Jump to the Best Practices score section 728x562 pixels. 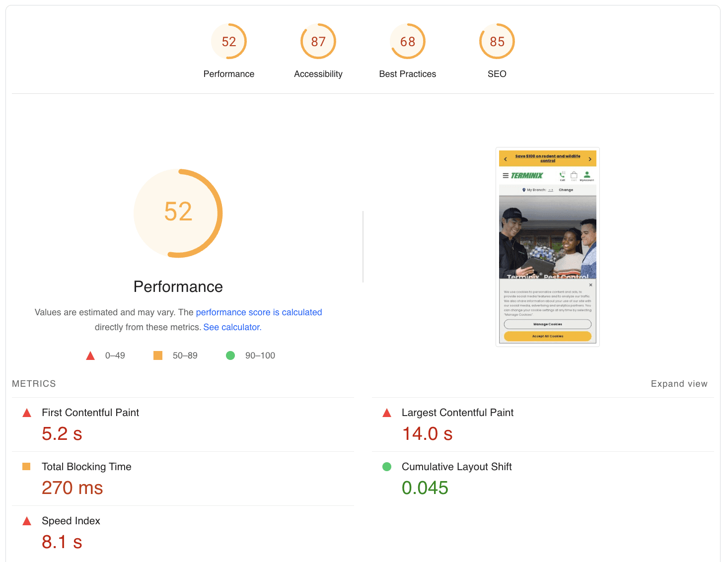tap(407, 41)
